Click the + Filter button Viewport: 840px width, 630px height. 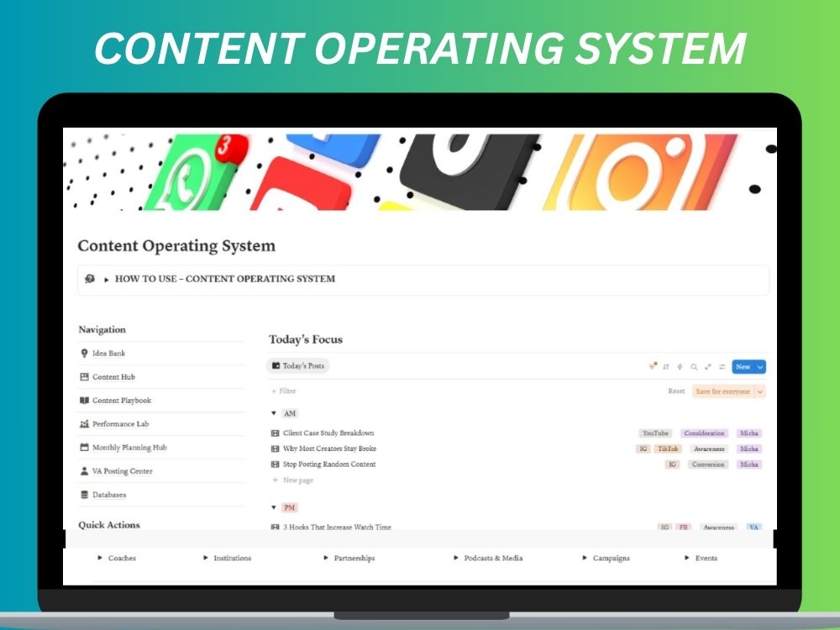coord(284,391)
